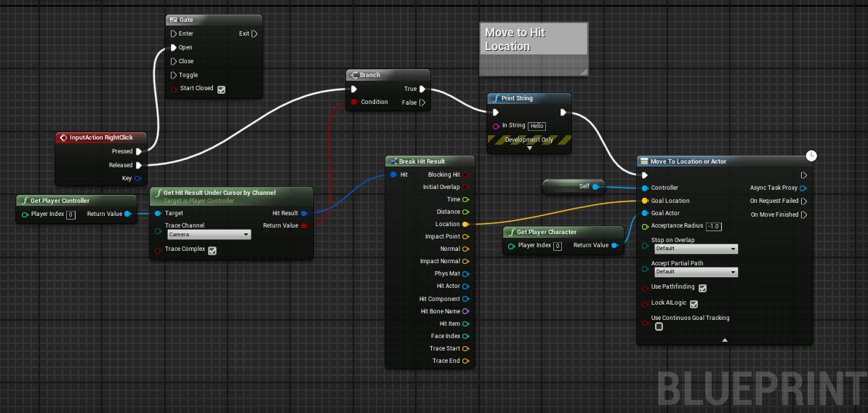
Task: Click Get Player Controller Return Value pin
Action: pyautogui.click(x=127, y=214)
